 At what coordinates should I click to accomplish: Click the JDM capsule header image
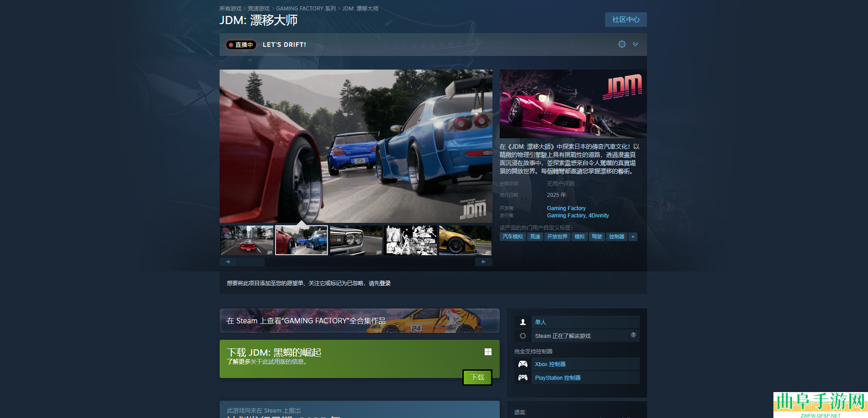[x=573, y=104]
